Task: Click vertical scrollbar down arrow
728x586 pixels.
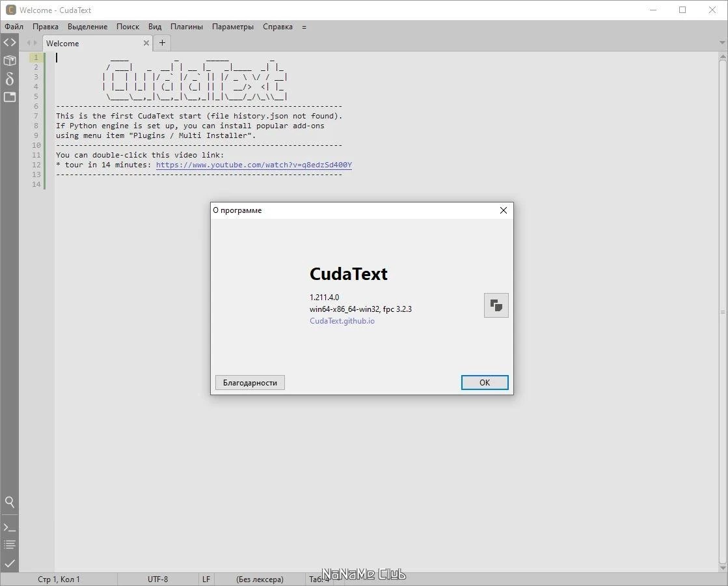Action: coord(723,567)
